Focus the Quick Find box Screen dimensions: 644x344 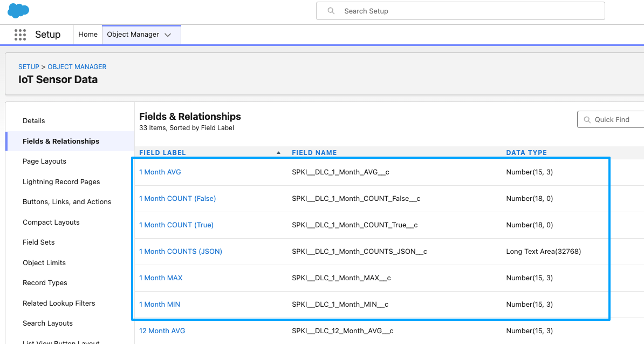611,119
